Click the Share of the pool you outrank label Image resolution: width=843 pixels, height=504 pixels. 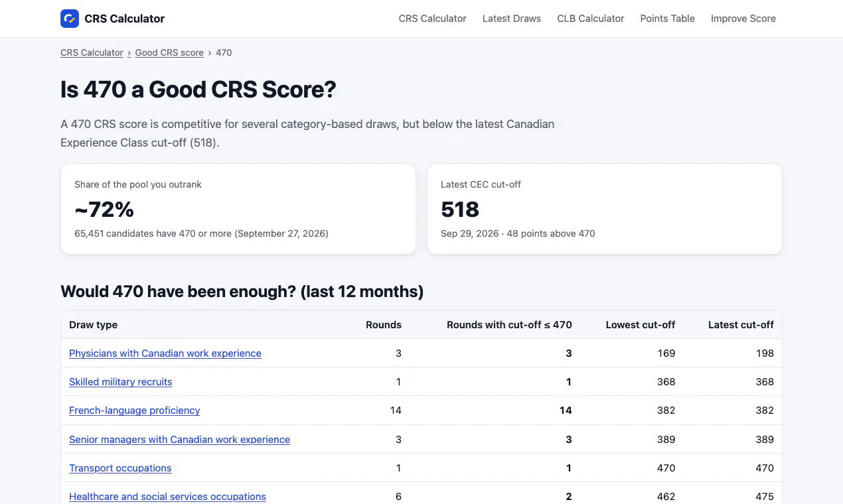click(138, 184)
